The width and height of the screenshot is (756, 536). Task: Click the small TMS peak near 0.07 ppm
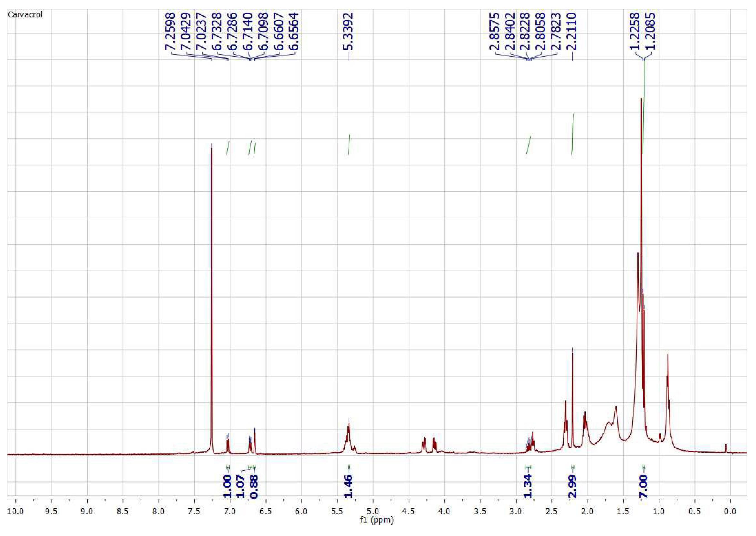726,449
